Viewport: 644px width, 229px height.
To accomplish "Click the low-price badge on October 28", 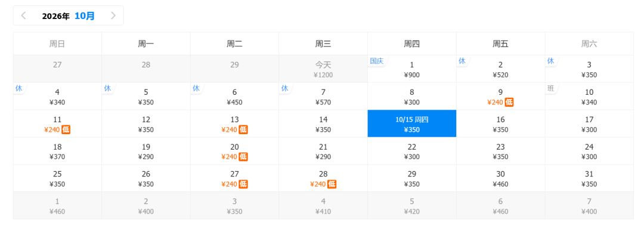I will coord(332,184).
